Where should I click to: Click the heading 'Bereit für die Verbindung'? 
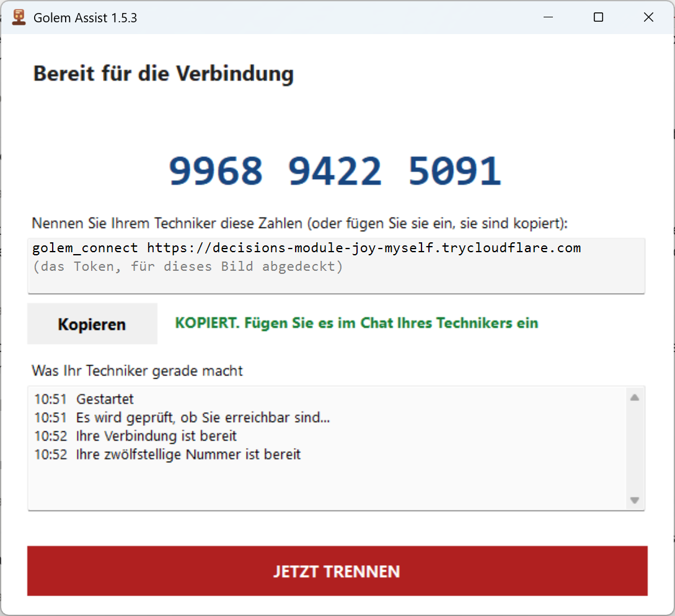coord(164,74)
